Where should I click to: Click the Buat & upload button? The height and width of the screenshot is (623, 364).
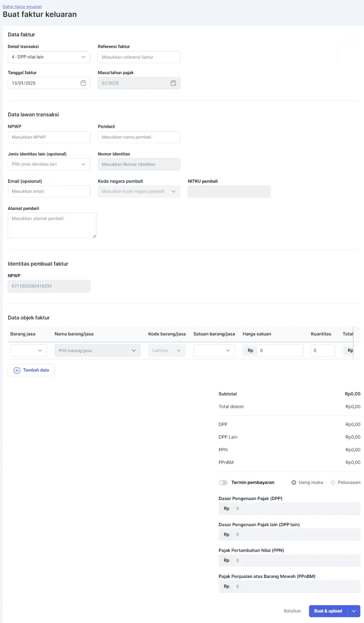point(328,611)
